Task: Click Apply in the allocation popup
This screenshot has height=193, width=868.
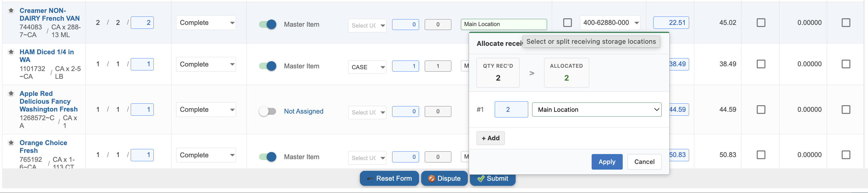Action: (607, 162)
